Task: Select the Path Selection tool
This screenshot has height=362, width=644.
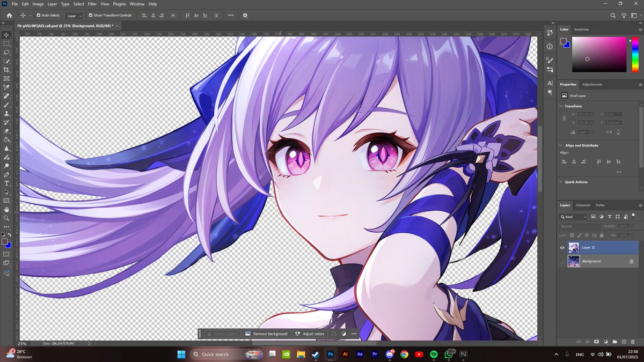Action: 6,192
